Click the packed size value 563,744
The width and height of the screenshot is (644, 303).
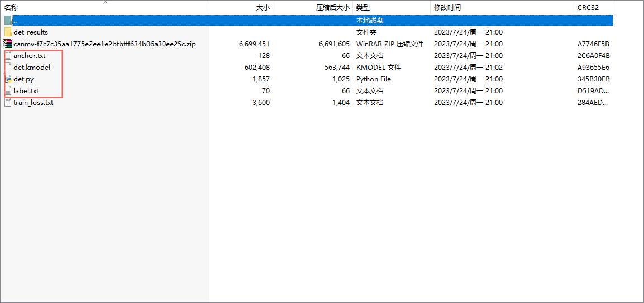[x=337, y=68]
